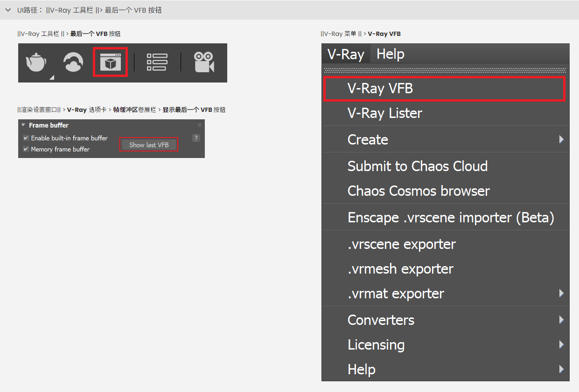
Task: Click the Show last VFB button
Action: coord(149,145)
